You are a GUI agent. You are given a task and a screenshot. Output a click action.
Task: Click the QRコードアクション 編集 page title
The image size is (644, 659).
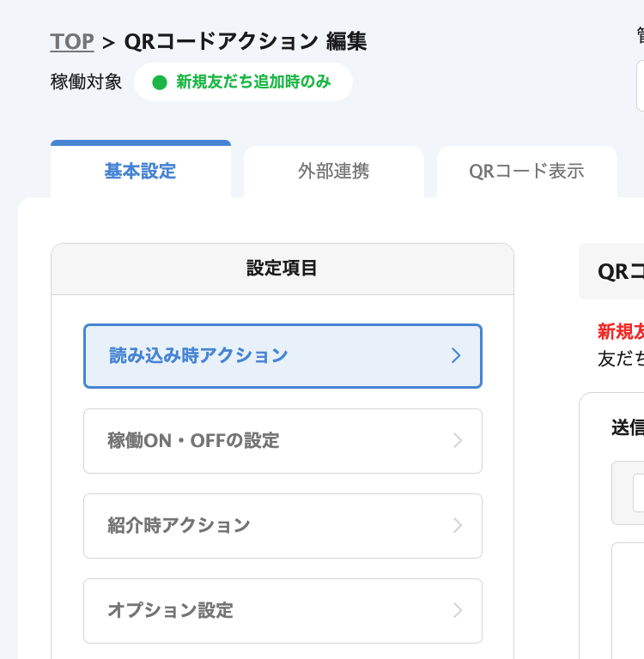pos(246,41)
